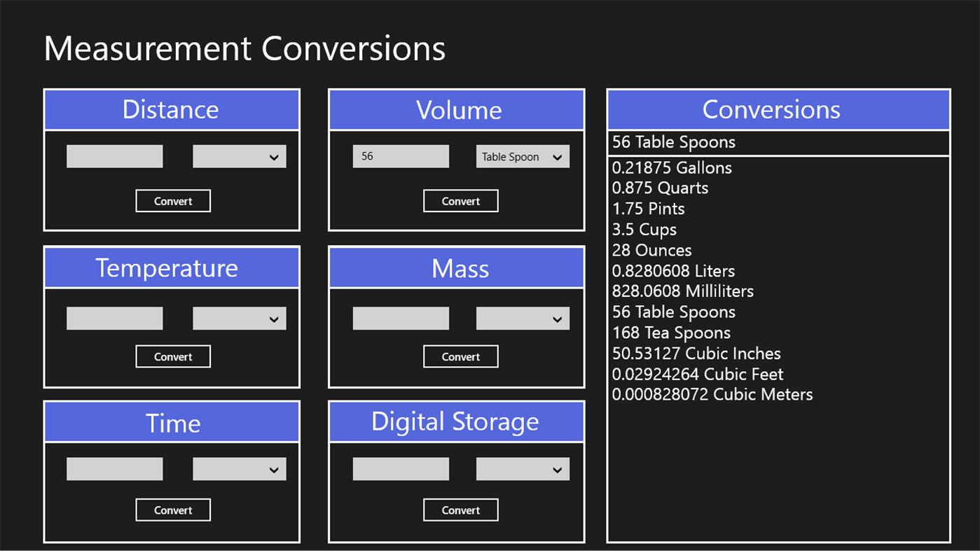Expand the Time unit dropdown
The image size is (980, 551).
(239, 468)
